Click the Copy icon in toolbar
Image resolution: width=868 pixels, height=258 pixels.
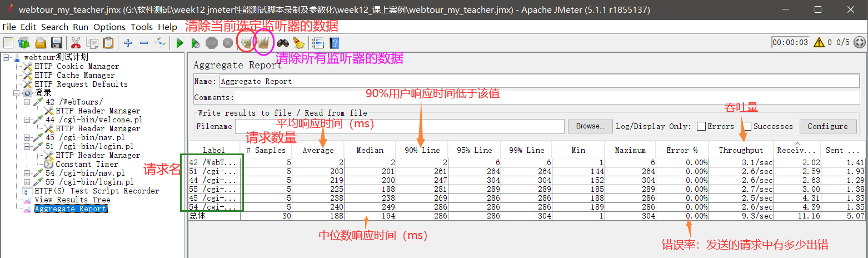point(92,43)
